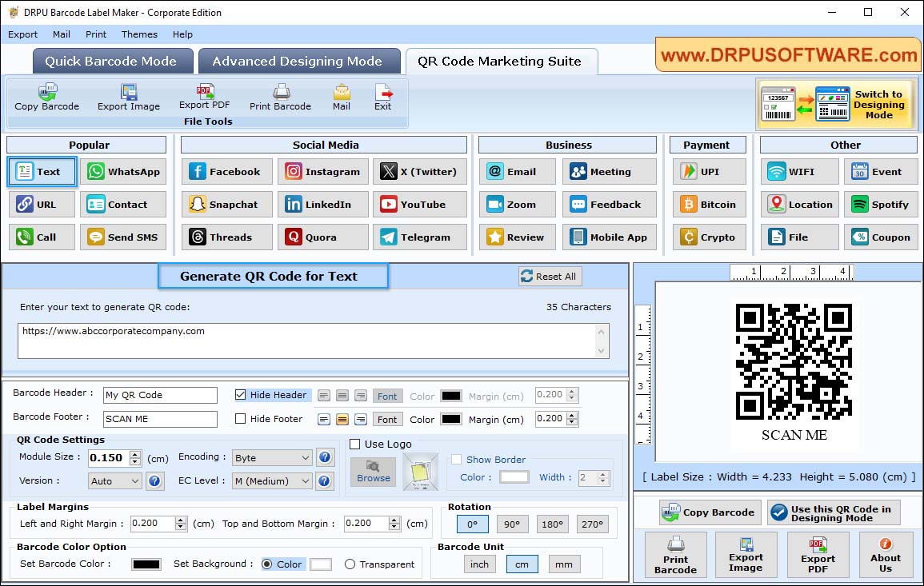Increase header Margin value spinner
The image size is (924, 586).
[x=572, y=392]
